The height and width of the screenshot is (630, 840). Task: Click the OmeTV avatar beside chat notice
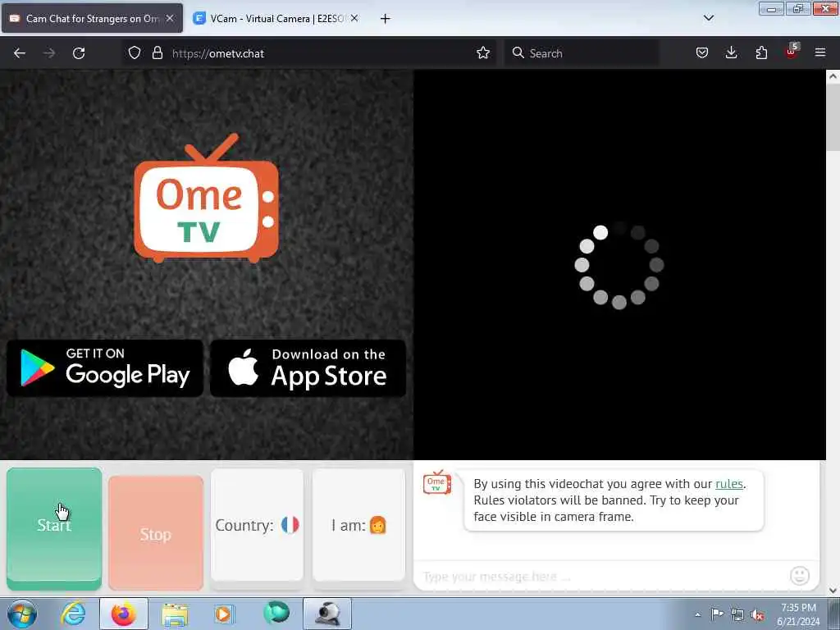(436, 482)
